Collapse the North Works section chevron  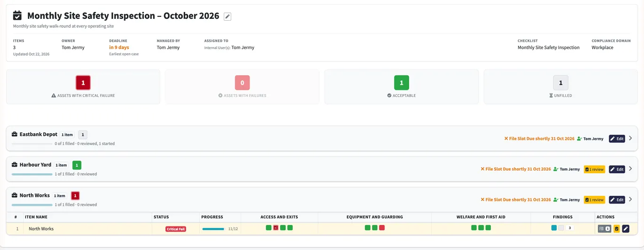click(630, 199)
